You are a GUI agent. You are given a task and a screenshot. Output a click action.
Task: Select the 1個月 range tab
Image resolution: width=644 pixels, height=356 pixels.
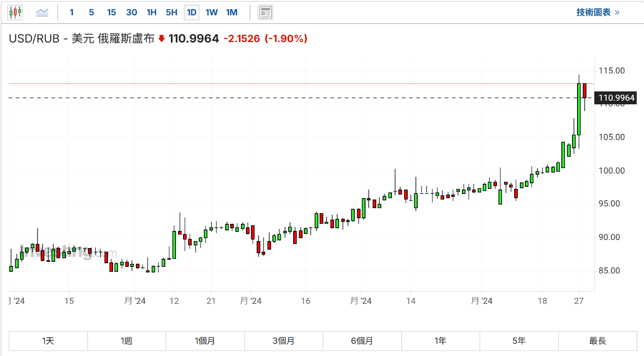click(x=205, y=341)
